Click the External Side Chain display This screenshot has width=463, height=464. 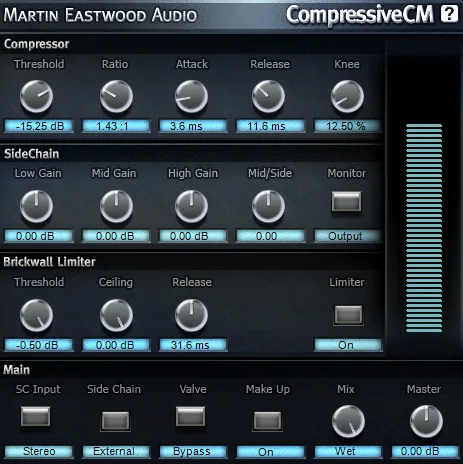click(x=116, y=452)
